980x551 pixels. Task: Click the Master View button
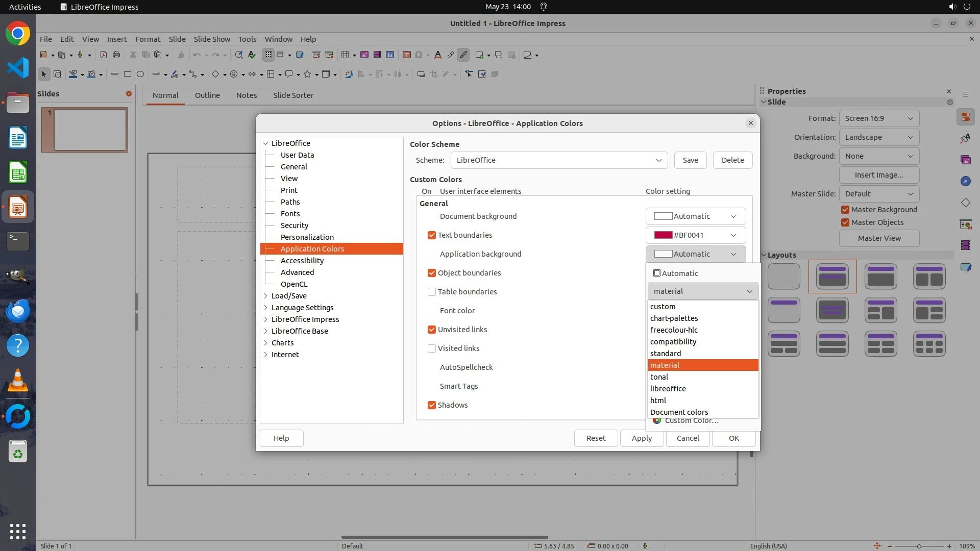click(x=879, y=238)
